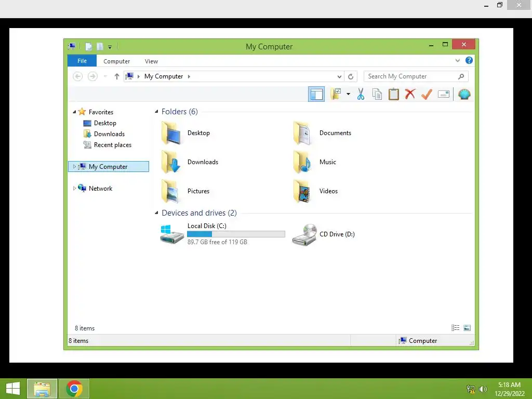Click the Cut scissors icon
The height and width of the screenshot is (399, 532).
[x=361, y=95]
